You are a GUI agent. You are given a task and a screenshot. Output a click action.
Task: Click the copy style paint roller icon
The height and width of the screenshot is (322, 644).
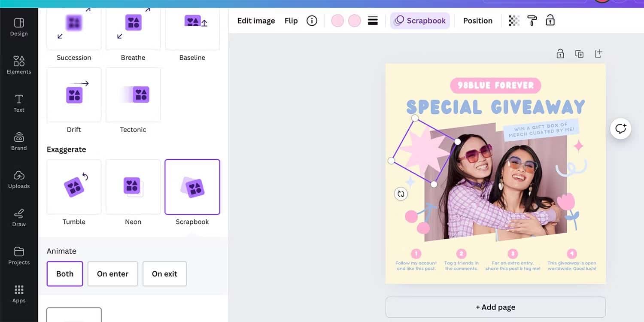click(x=532, y=21)
